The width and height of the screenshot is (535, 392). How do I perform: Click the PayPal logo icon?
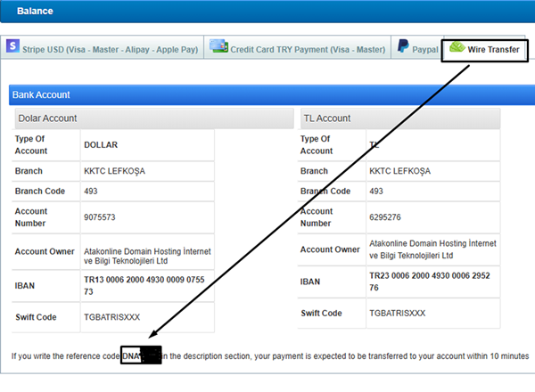(404, 48)
